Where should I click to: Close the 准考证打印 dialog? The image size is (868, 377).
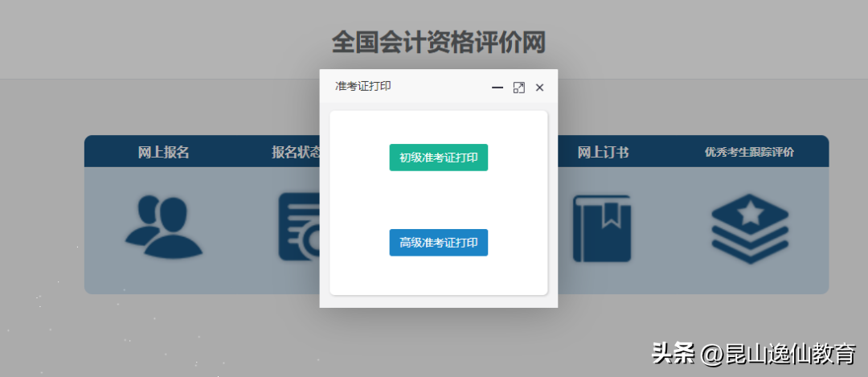pos(540,88)
